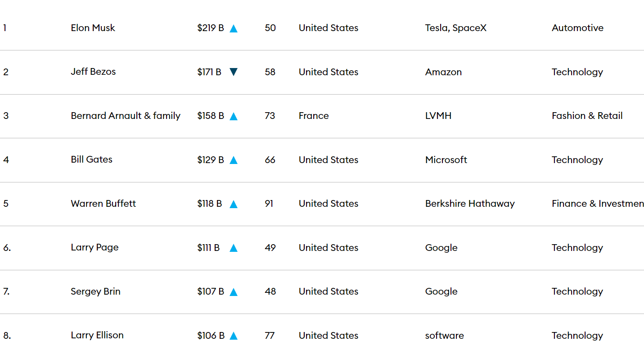Click the Tesla, SpaceX source text
The width and height of the screenshot is (644, 355).
(x=455, y=28)
